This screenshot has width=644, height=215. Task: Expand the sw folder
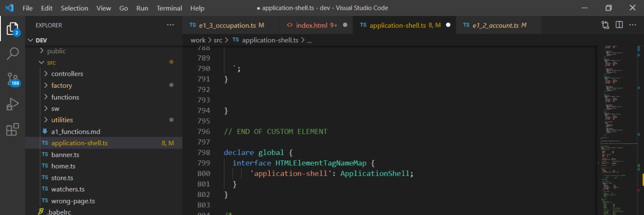point(46,109)
